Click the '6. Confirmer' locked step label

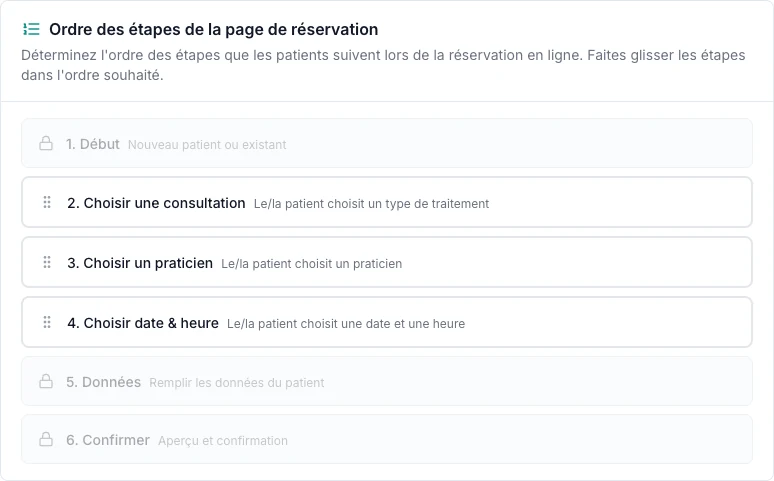[x=108, y=440]
